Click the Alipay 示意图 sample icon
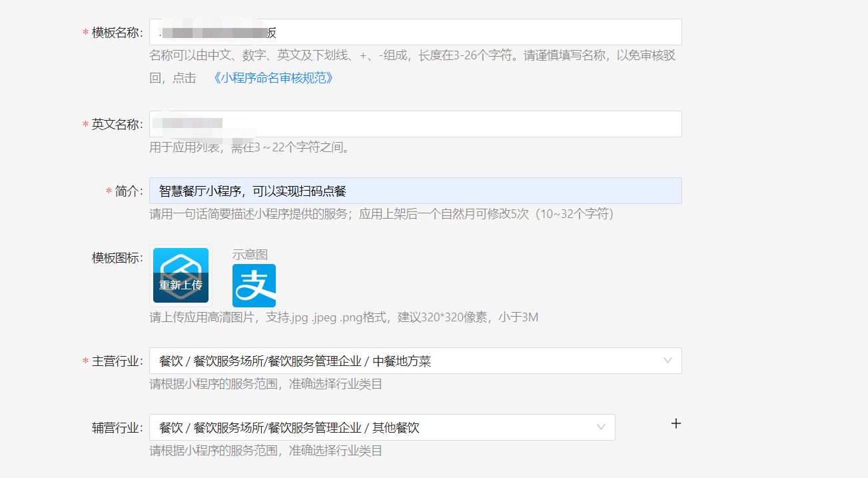The height and width of the screenshot is (478, 868). click(x=254, y=285)
